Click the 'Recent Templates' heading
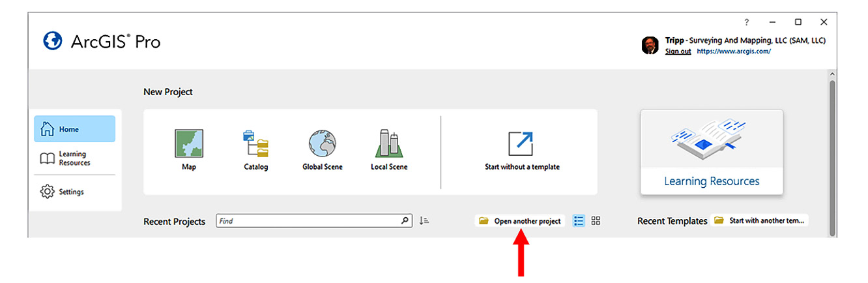868x283 pixels. 672,221
